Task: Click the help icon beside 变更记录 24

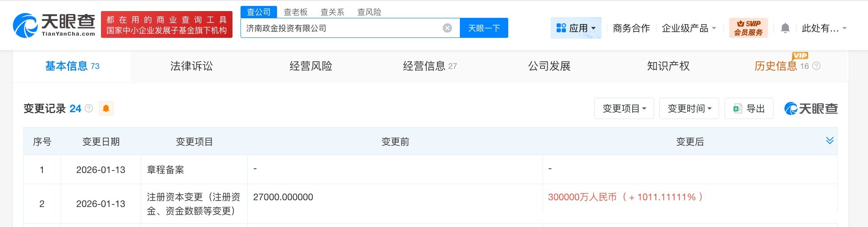Action: pos(89,108)
